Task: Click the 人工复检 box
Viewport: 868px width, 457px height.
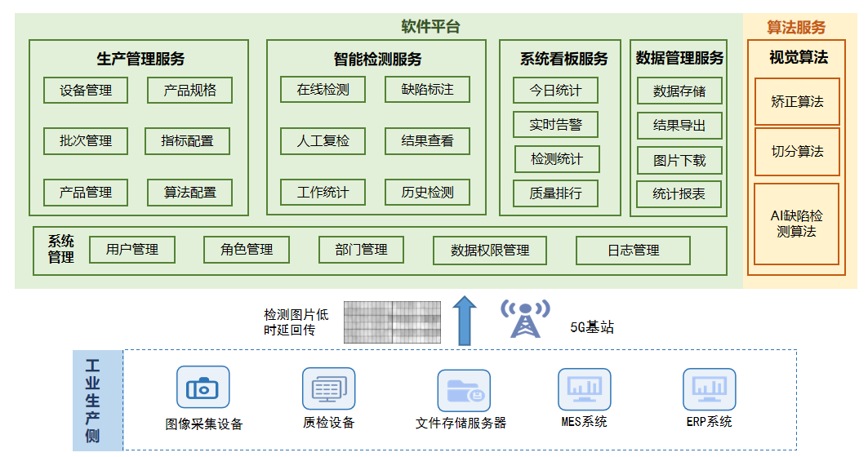Action: pyautogui.click(x=323, y=141)
